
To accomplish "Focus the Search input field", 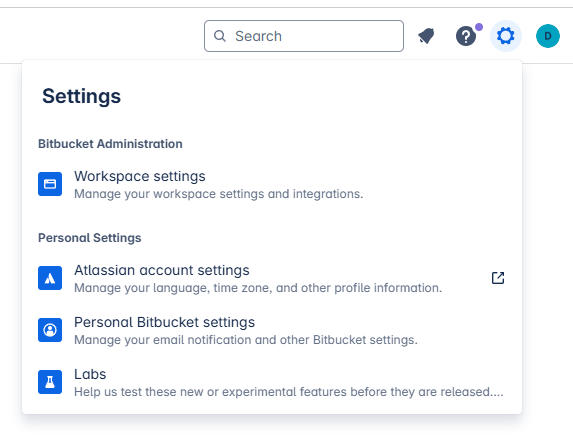I will click(x=304, y=36).
